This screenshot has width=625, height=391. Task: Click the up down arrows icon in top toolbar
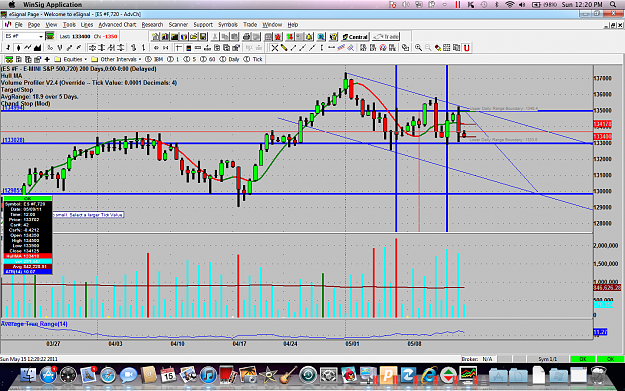[290, 37]
